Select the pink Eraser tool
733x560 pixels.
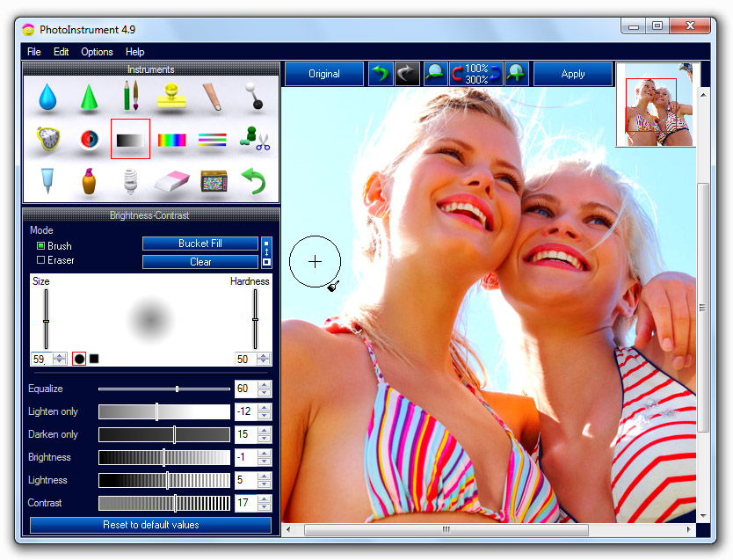[x=171, y=181]
